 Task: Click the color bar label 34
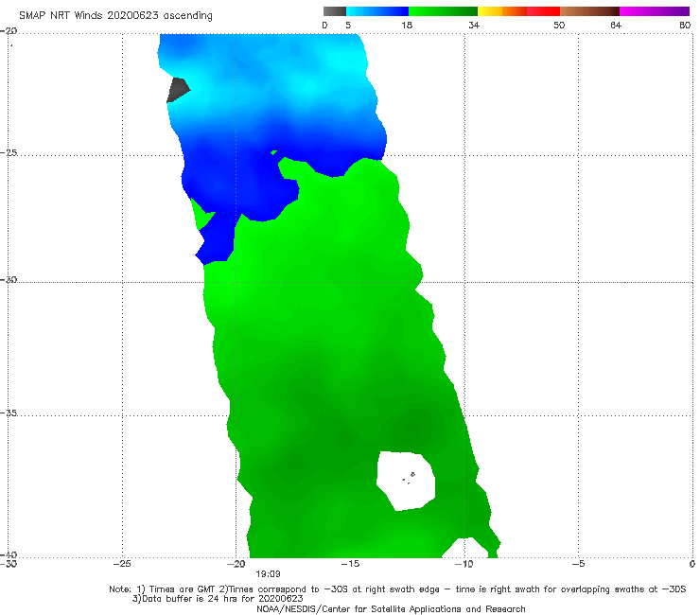474,25
